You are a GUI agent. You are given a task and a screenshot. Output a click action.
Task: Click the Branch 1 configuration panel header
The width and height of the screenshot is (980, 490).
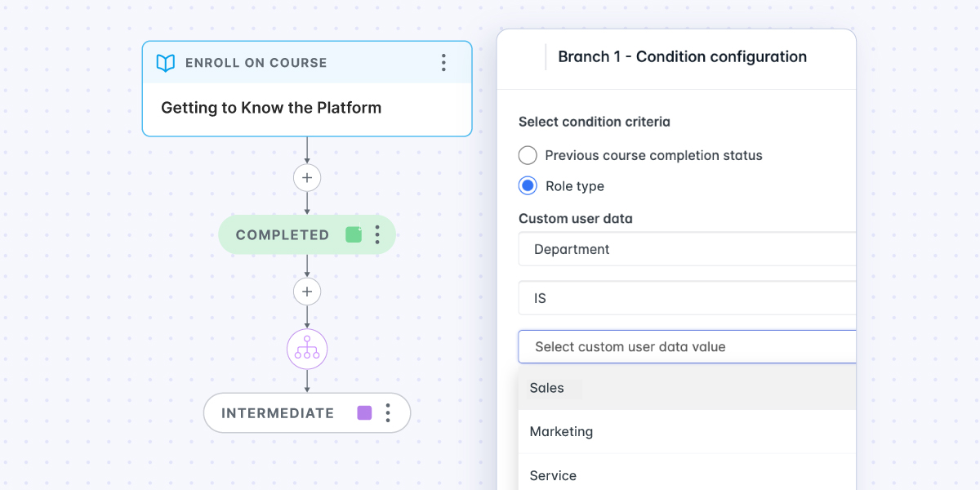[x=682, y=56]
